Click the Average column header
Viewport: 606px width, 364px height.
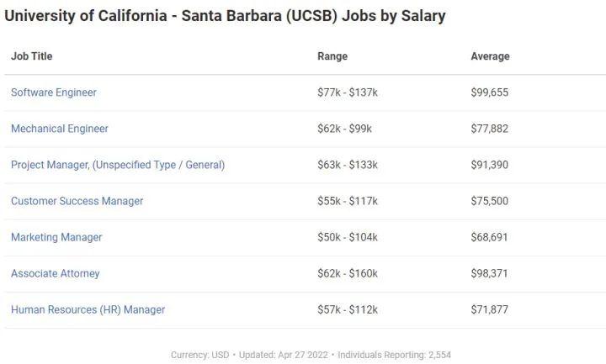pos(490,56)
